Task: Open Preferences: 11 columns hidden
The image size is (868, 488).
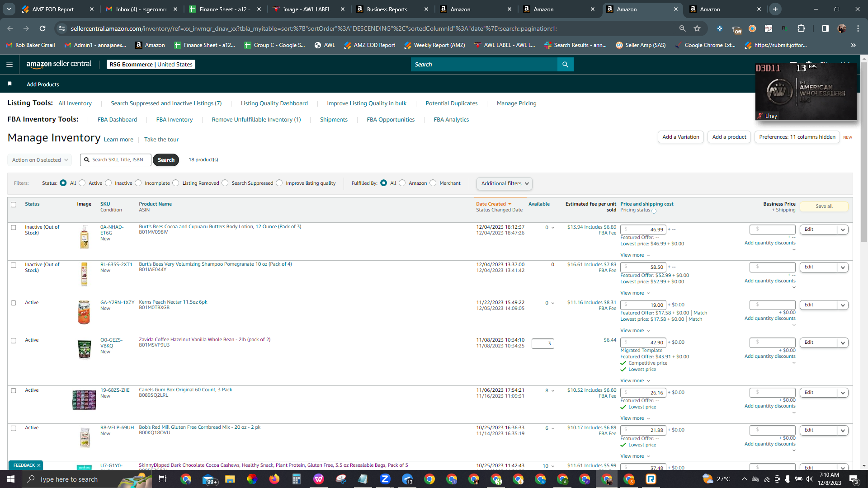Action: 797,137
